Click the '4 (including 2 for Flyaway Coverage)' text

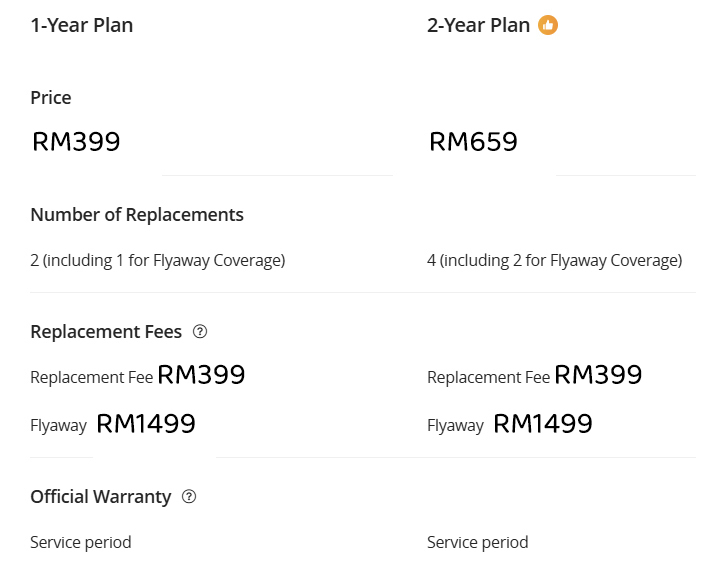tap(555, 260)
